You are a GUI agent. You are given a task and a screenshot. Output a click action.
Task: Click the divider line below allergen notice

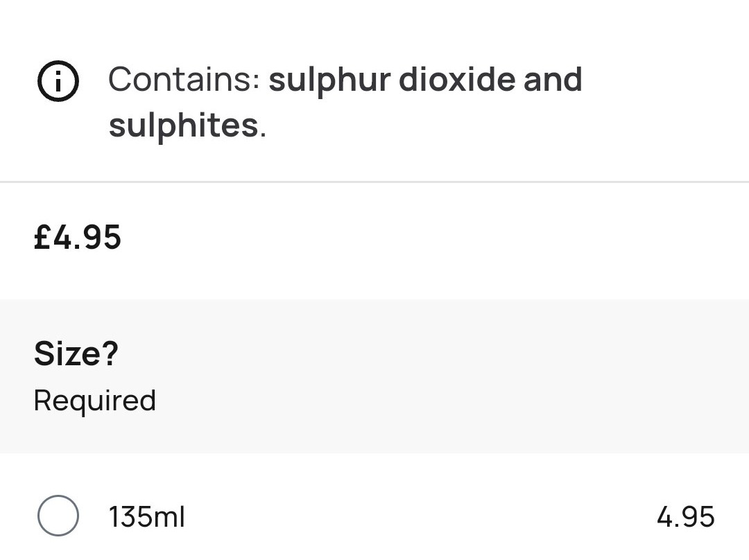click(x=374, y=182)
